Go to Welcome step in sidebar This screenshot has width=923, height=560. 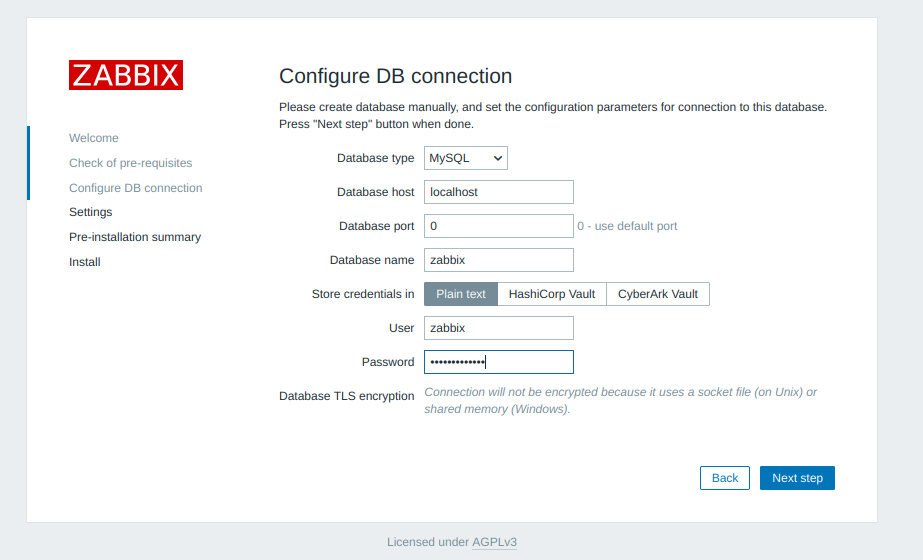click(94, 138)
